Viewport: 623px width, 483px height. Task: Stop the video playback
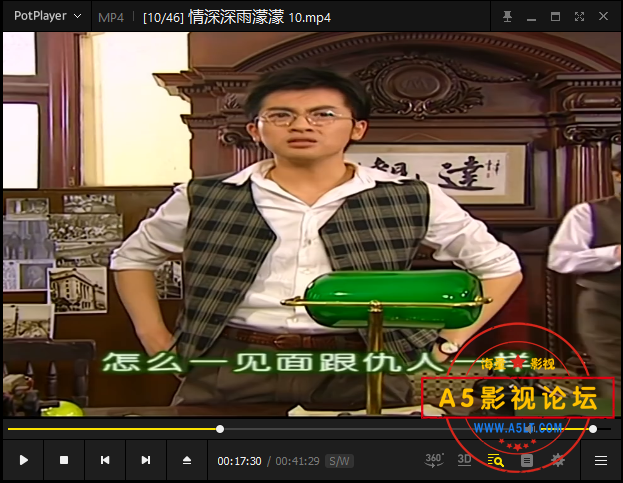(x=64, y=460)
